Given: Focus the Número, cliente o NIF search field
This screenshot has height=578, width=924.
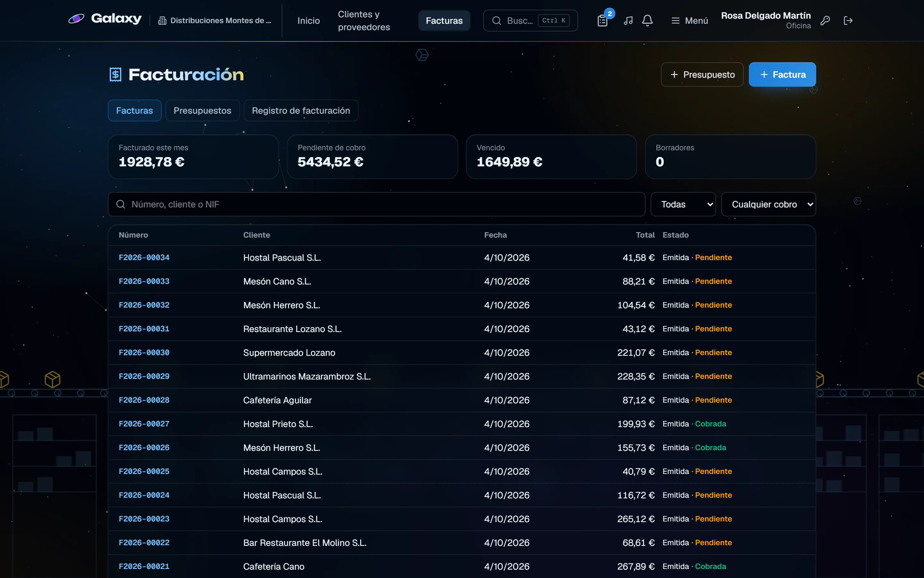Looking at the screenshot, I should pyautogui.click(x=376, y=204).
